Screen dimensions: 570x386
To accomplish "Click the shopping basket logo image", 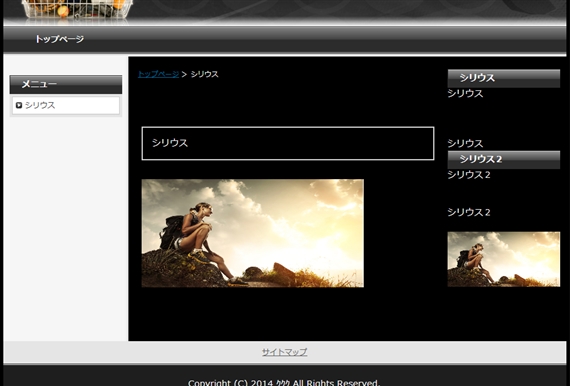I will pos(77,9).
